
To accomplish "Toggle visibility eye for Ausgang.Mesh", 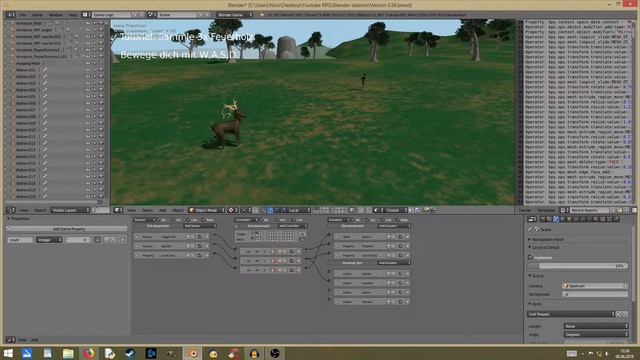I will (88, 63).
